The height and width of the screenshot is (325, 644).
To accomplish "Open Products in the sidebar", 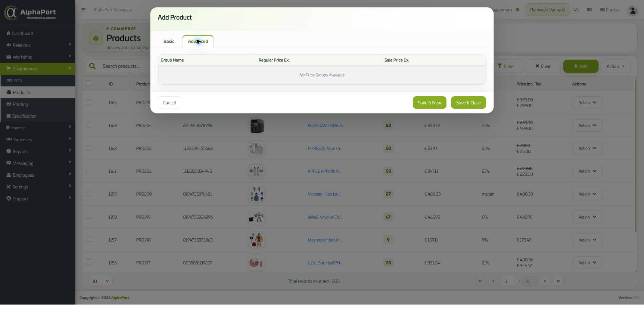I will point(38,92).
